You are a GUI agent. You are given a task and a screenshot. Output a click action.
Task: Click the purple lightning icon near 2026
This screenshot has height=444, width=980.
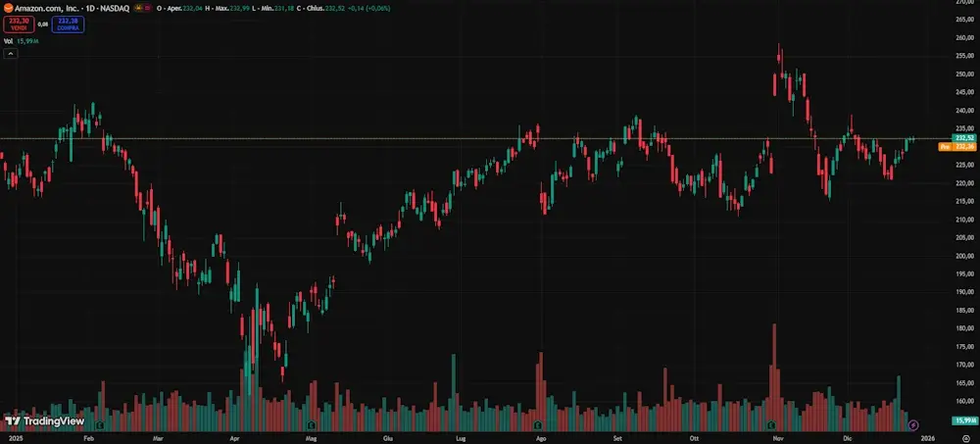pyautogui.click(x=913, y=425)
